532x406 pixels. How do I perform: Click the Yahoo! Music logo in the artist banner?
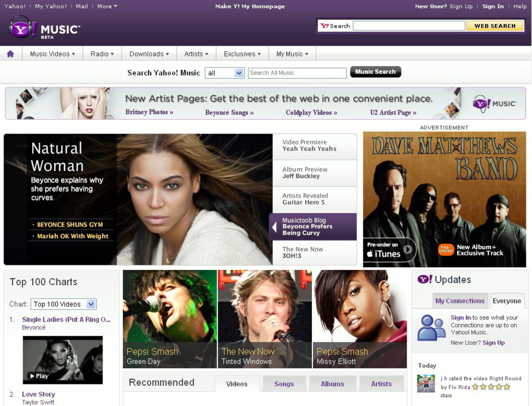[x=495, y=104]
